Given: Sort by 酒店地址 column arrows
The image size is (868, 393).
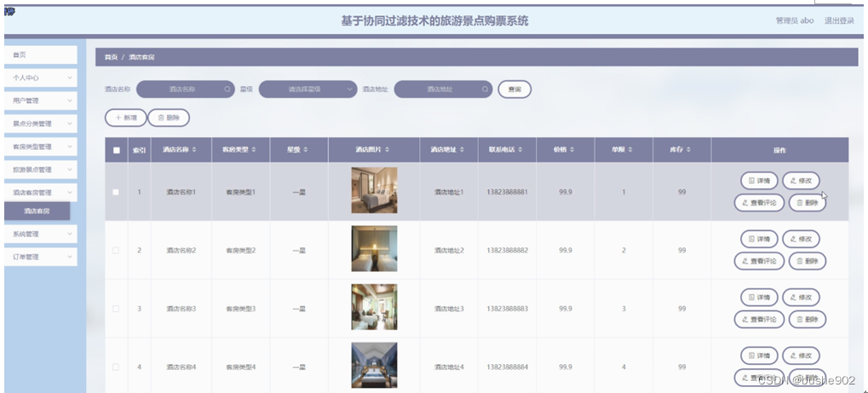Looking at the screenshot, I should pyautogui.click(x=462, y=150).
